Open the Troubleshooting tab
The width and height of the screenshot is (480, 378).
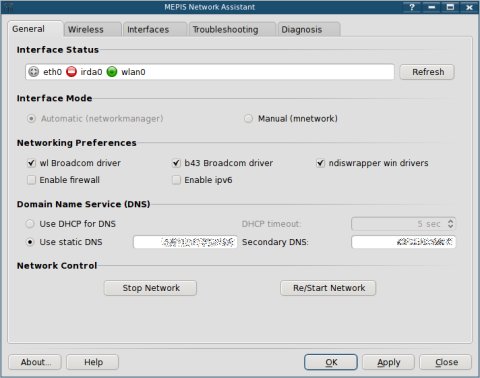(232, 29)
